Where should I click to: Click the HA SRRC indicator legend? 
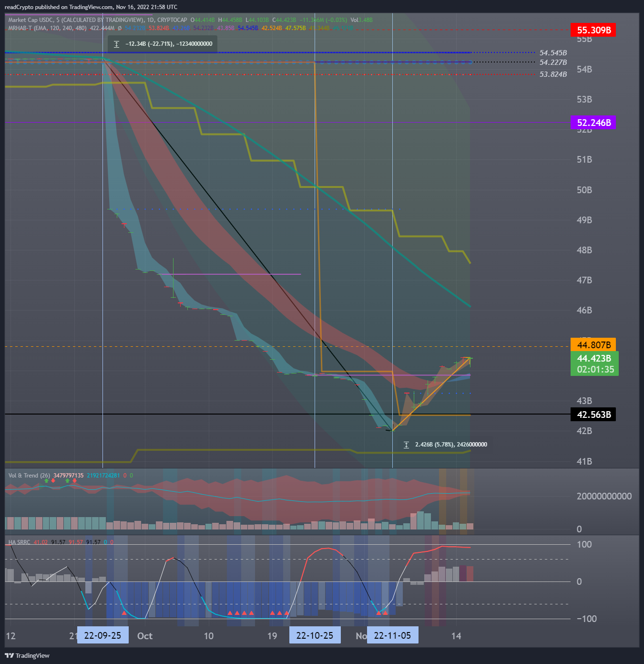pyautogui.click(x=20, y=542)
